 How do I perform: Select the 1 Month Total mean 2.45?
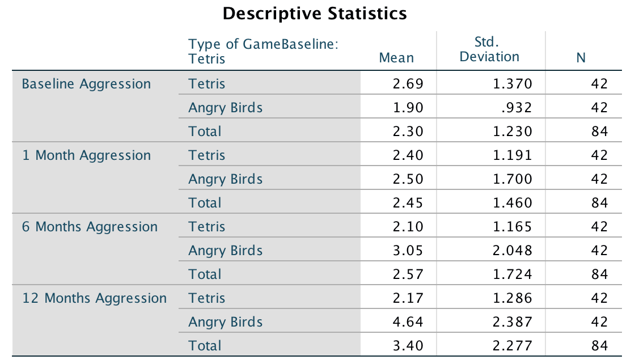tap(408, 203)
